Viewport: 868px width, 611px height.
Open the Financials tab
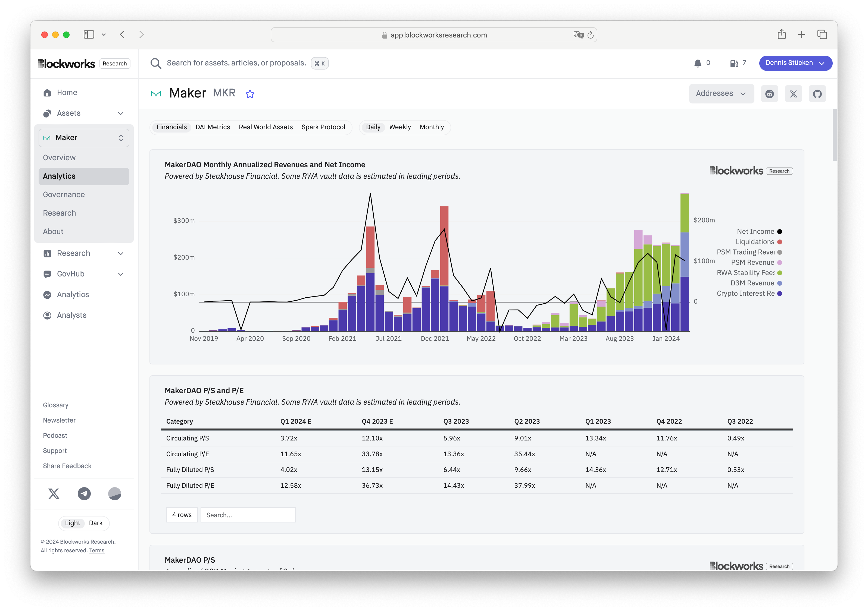click(171, 127)
